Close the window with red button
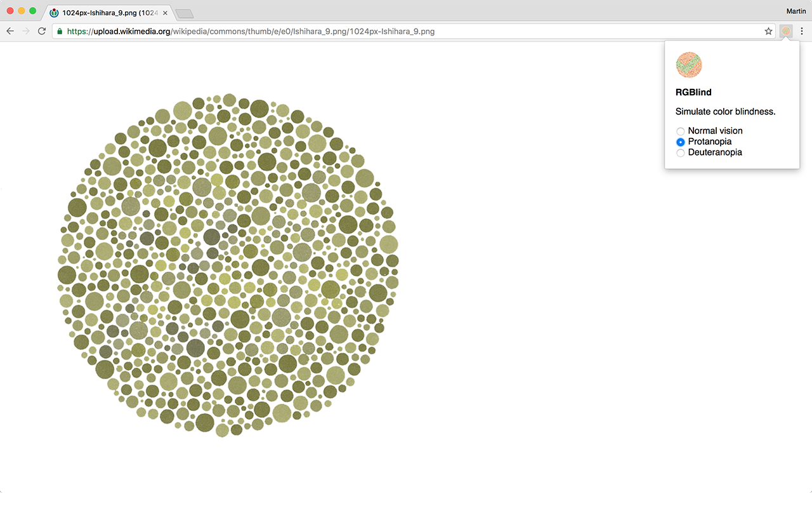The image size is (812, 508). click(10, 11)
